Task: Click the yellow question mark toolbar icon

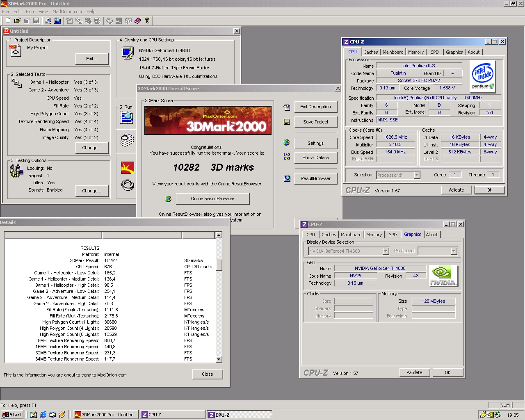Action: click(x=147, y=21)
